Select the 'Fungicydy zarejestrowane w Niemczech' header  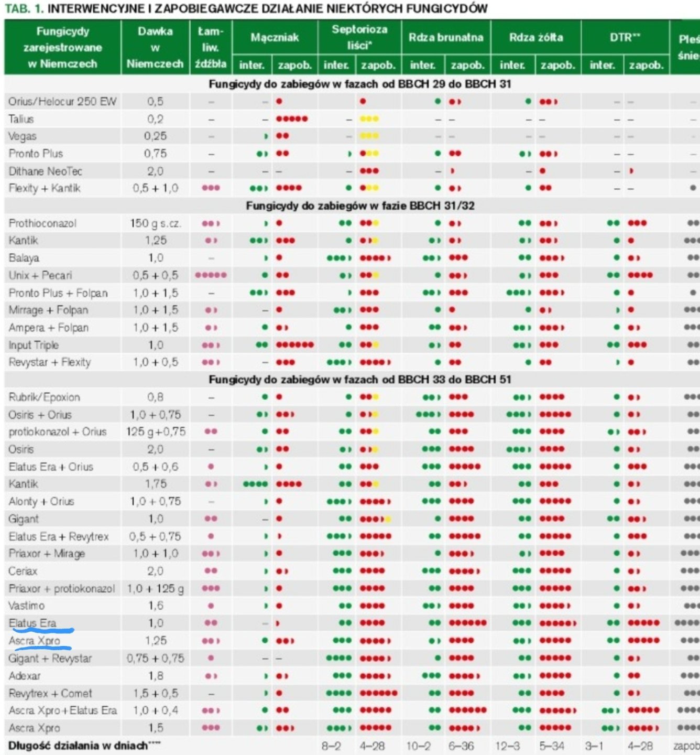click(62, 47)
